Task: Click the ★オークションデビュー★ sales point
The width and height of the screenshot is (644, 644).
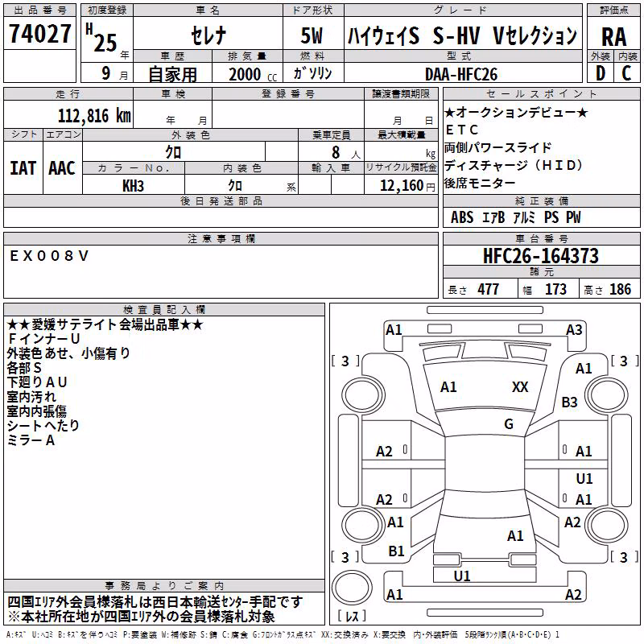Action: click(x=516, y=112)
